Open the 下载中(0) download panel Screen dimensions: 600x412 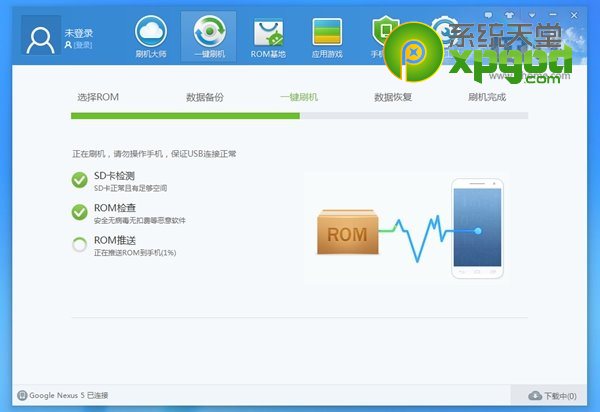pyautogui.click(x=552, y=396)
